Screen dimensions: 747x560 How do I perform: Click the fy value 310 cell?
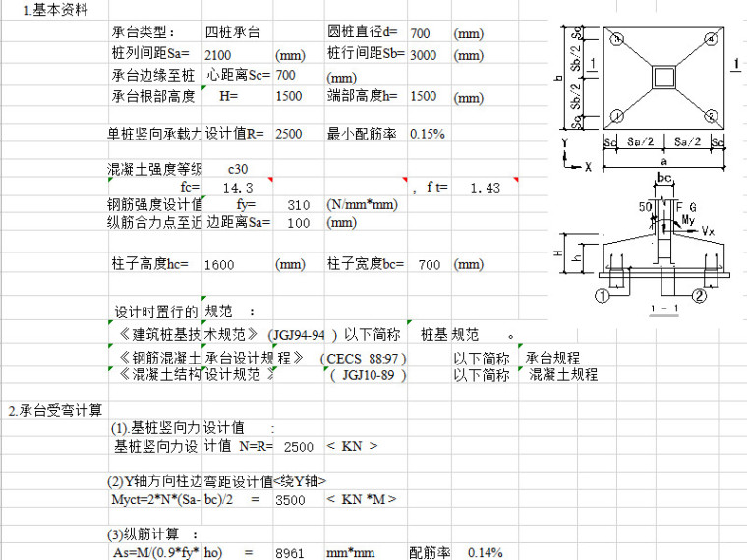coord(299,205)
